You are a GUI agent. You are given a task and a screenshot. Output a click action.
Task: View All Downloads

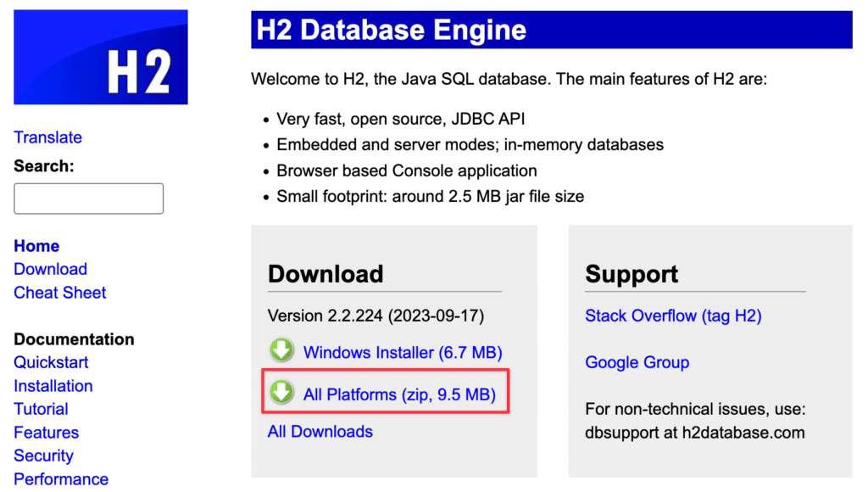point(320,432)
